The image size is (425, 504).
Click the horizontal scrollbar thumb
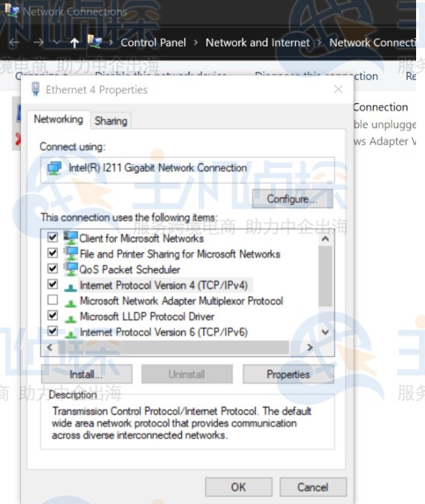[173, 347]
